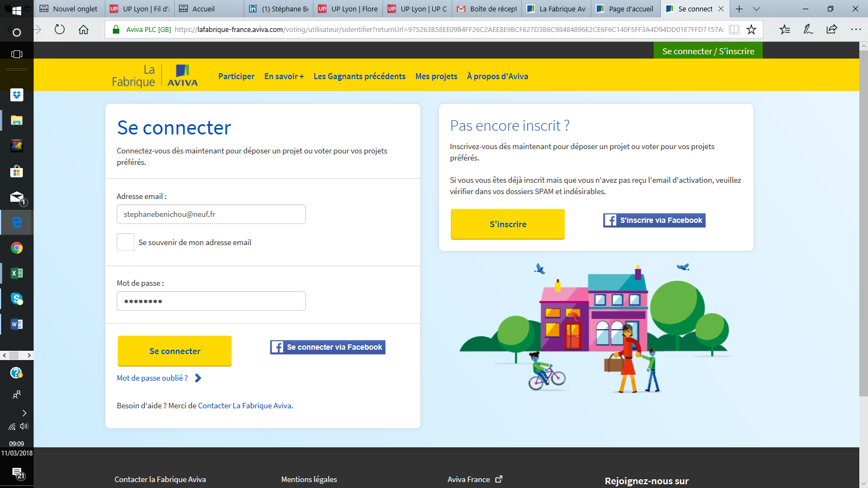Click the page vertical scrollbar thumb
The height and width of the screenshot is (488, 868).
tap(864, 222)
